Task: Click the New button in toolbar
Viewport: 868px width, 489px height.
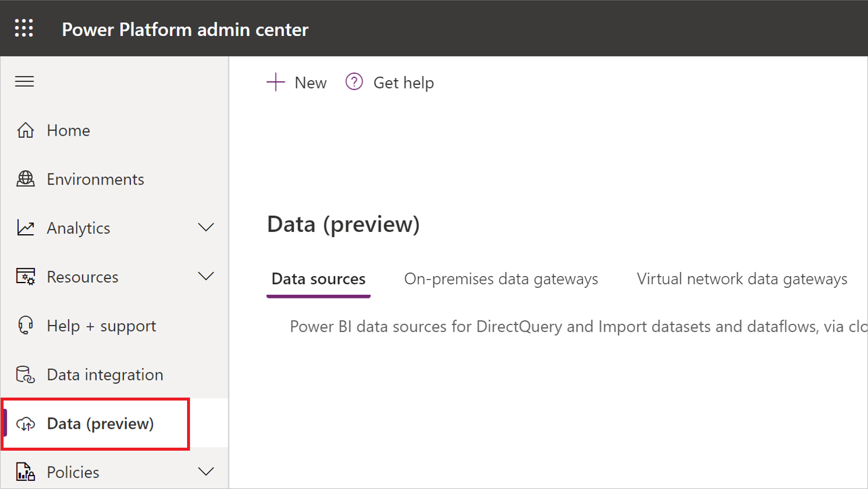Action: coord(297,83)
